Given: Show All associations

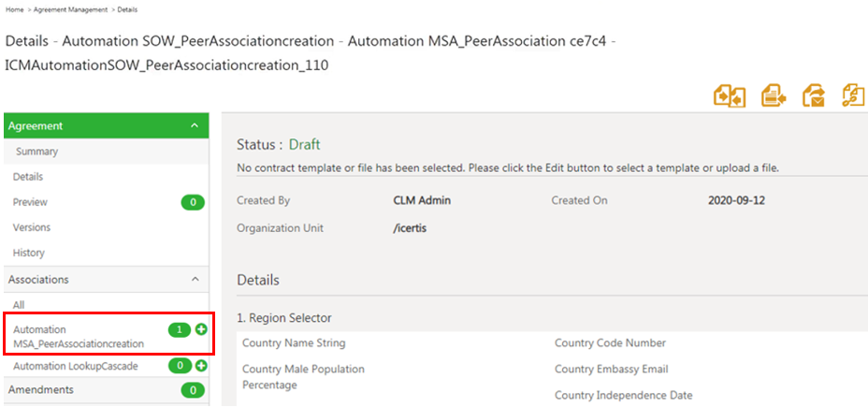Looking at the screenshot, I should pyautogui.click(x=19, y=304).
